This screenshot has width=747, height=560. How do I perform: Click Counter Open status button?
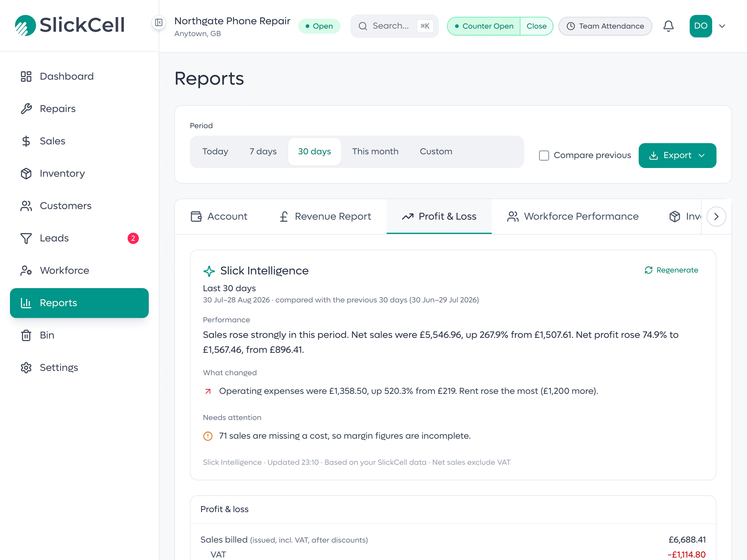(x=484, y=26)
